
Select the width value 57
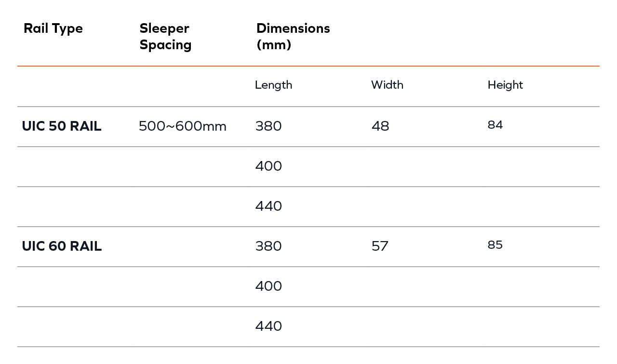pos(380,246)
